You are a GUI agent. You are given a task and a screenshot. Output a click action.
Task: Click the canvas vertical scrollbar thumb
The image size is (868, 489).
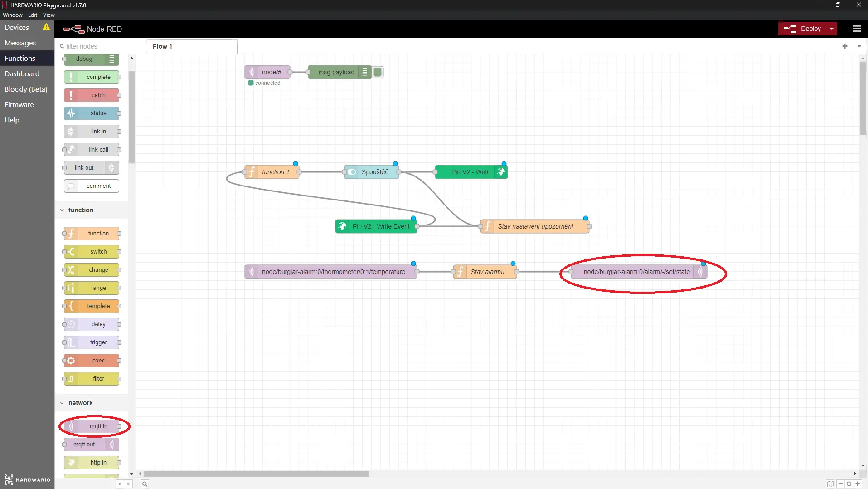coord(863,98)
